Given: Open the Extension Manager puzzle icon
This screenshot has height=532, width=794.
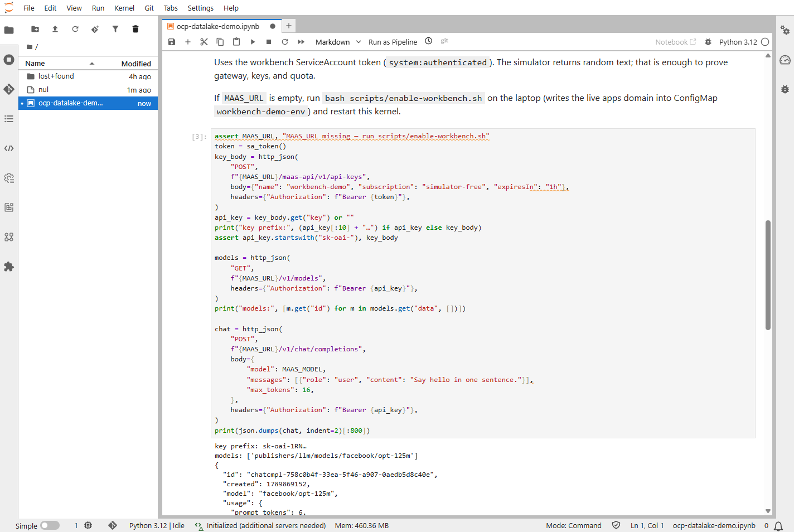Looking at the screenshot, I should (x=9, y=267).
